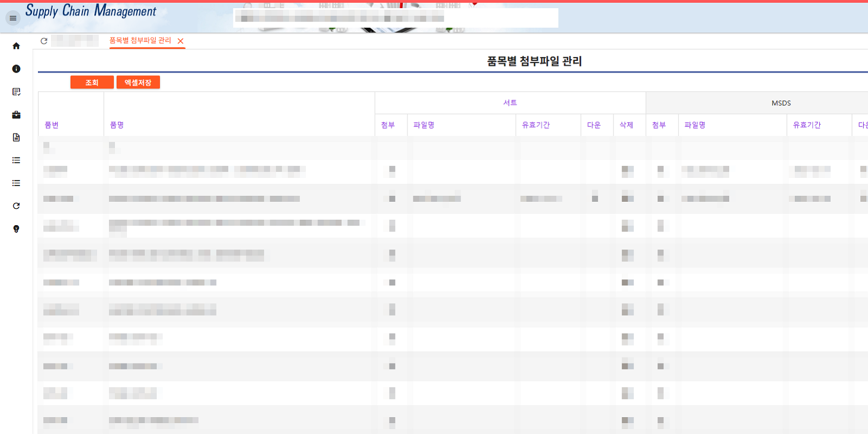The height and width of the screenshot is (434, 868).
Task: Open the document page icon in sidebar
Action: [x=16, y=138]
